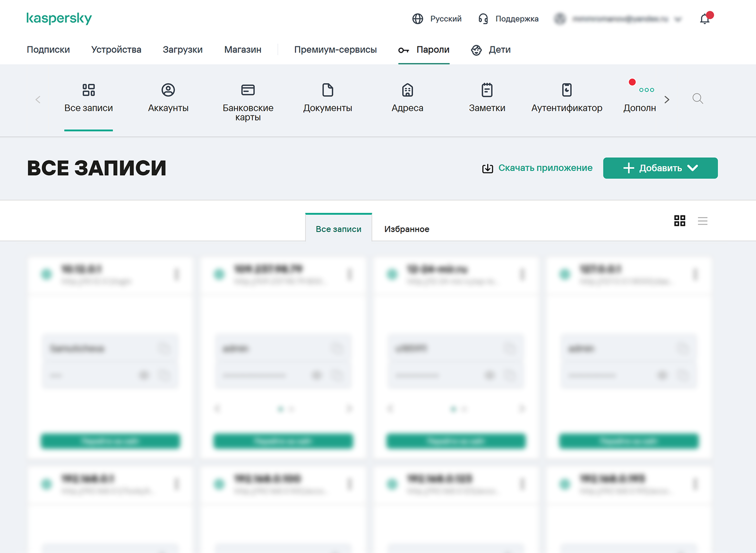Show password on second card
This screenshot has width=756, height=553.
click(x=317, y=375)
